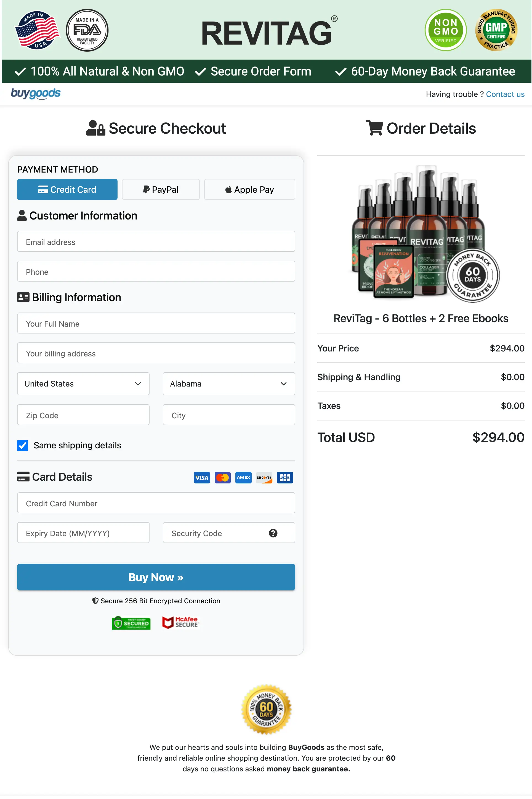Click the ReviTag 6 Bottles product title
Screen dimensions: 532x799
point(421,318)
